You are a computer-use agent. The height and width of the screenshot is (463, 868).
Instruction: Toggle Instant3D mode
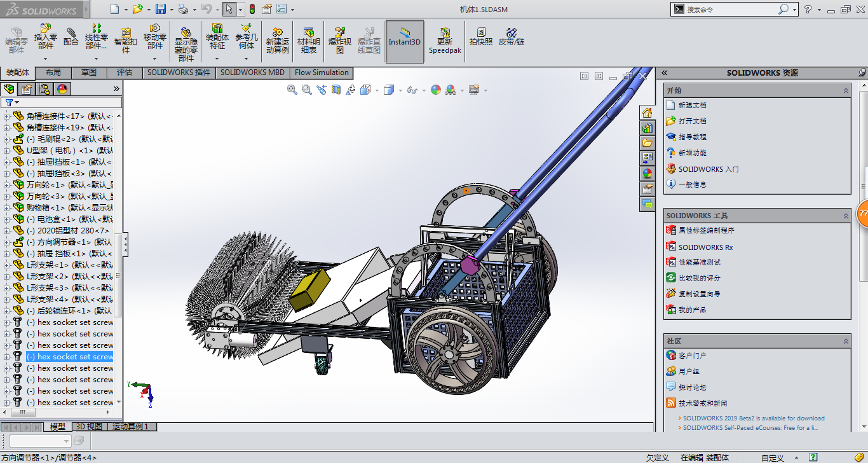coord(405,41)
